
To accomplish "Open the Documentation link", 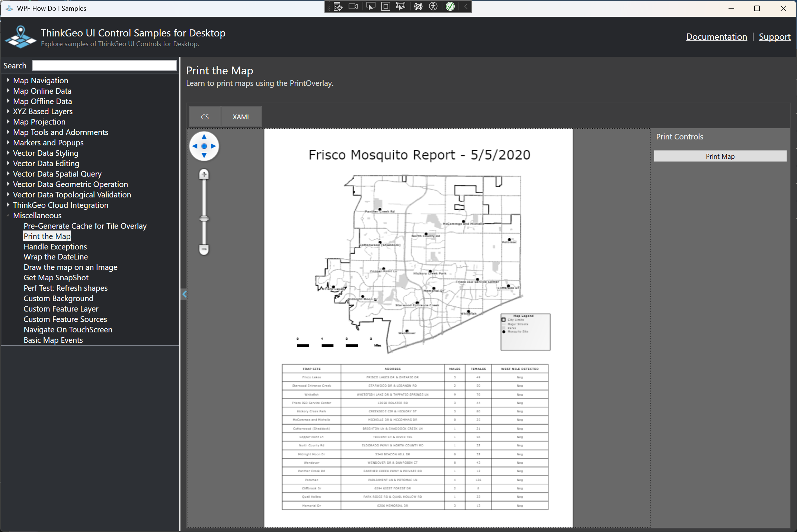I will (716, 36).
